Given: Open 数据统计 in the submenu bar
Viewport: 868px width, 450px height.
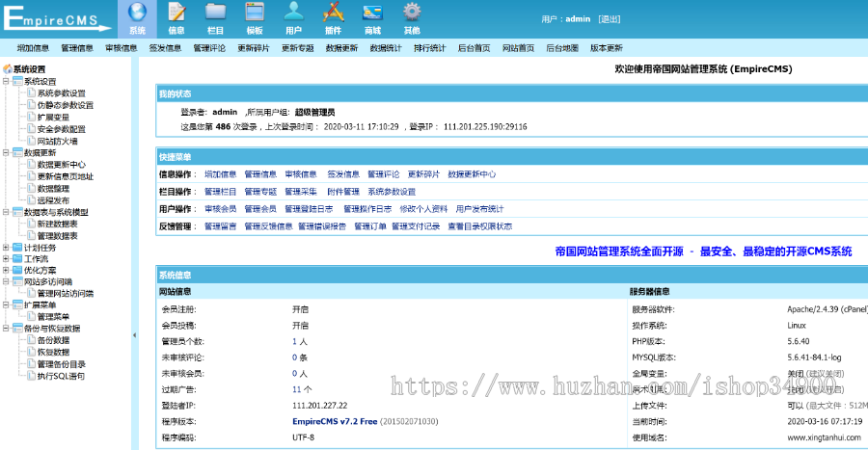Looking at the screenshot, I should click(x=386, y=48).
